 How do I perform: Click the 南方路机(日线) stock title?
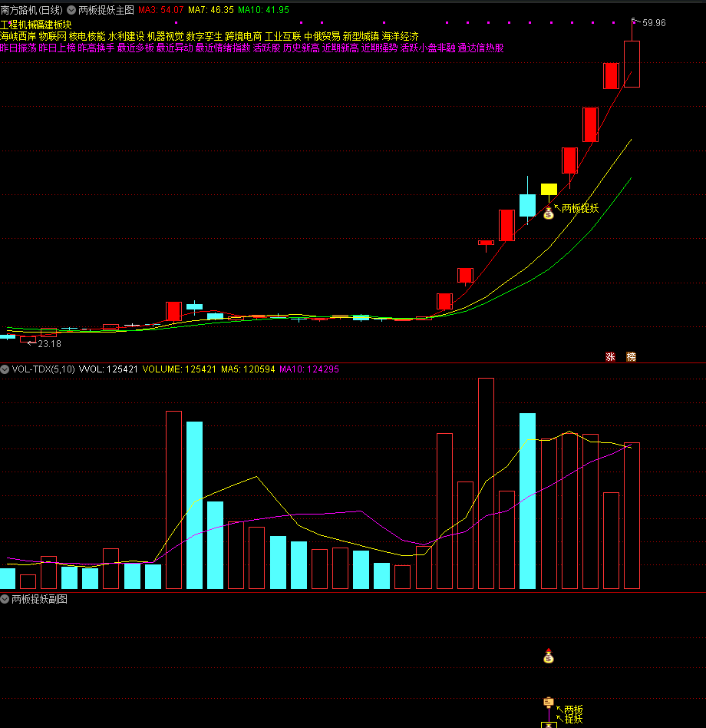(x=31, y=10)
